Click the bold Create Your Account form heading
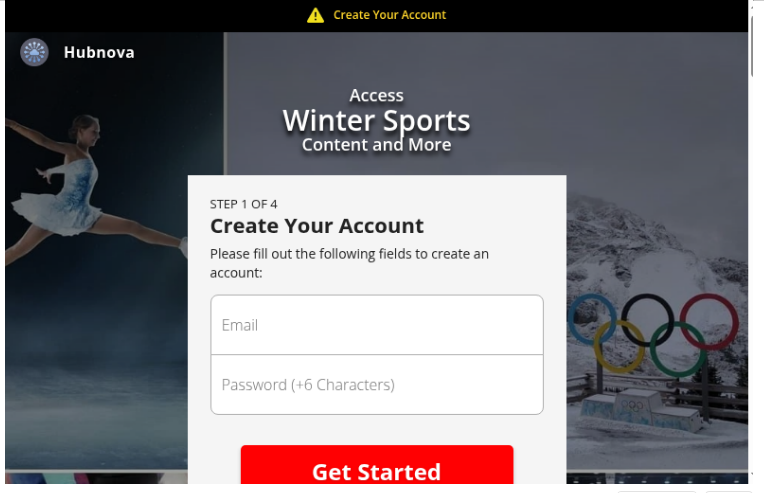 point(317,226)
